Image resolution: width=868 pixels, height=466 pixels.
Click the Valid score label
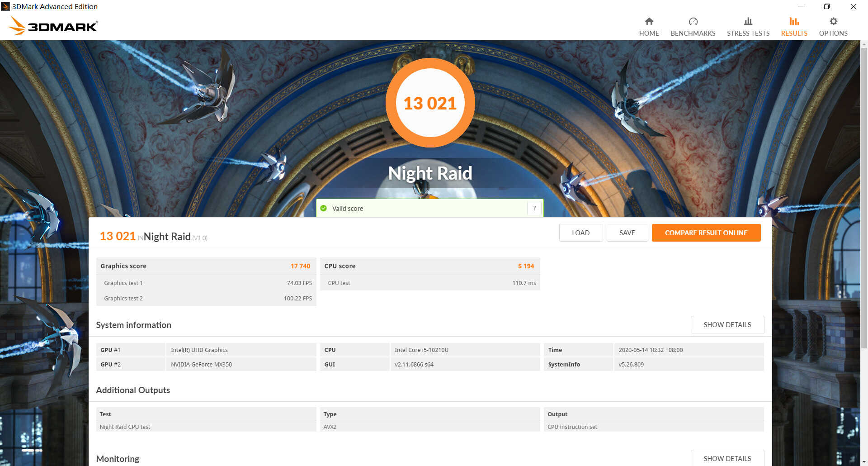[x=347, y=208]
